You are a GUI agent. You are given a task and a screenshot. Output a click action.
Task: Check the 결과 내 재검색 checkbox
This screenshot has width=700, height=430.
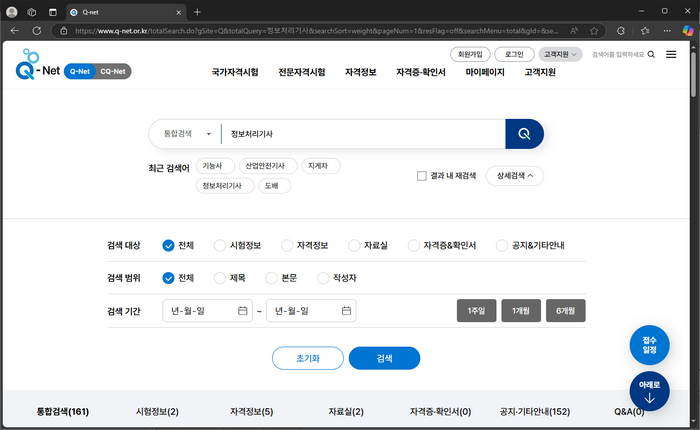[421, 176]
